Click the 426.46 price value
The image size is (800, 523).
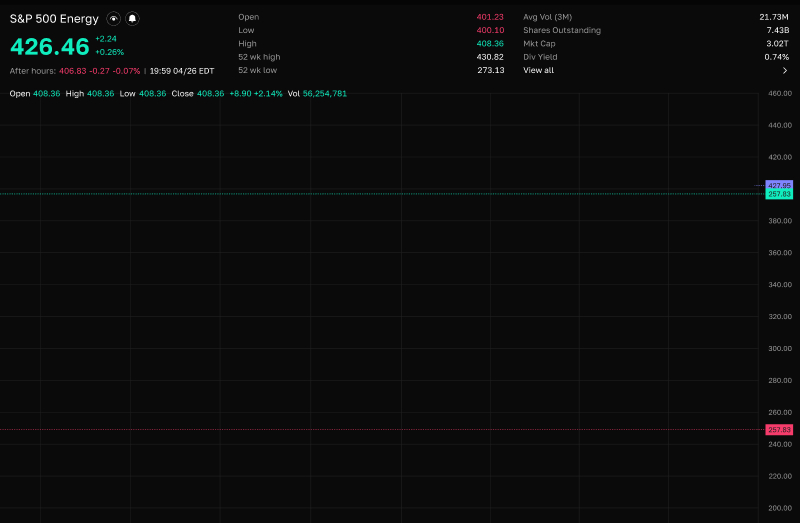[x=50, y=46]
